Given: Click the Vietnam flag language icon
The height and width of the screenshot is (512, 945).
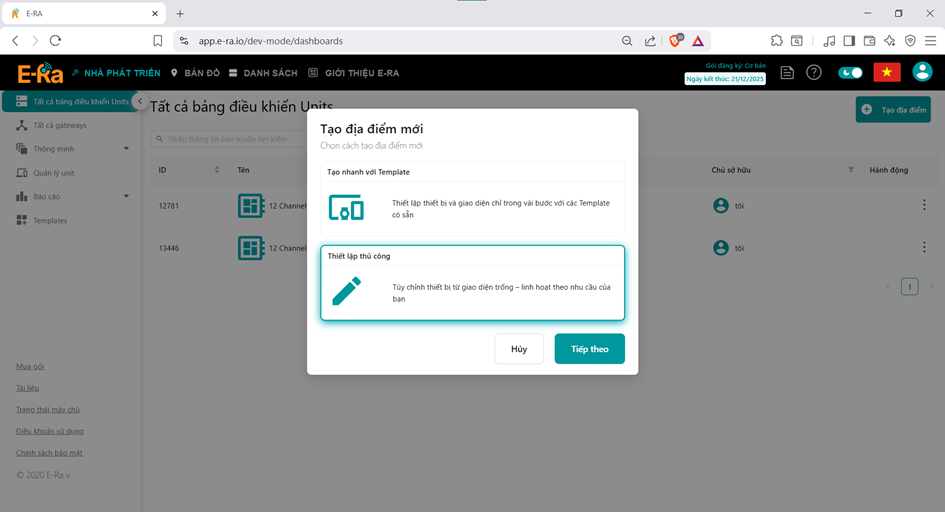Looking at the screenshot, I should click(886, 72).
